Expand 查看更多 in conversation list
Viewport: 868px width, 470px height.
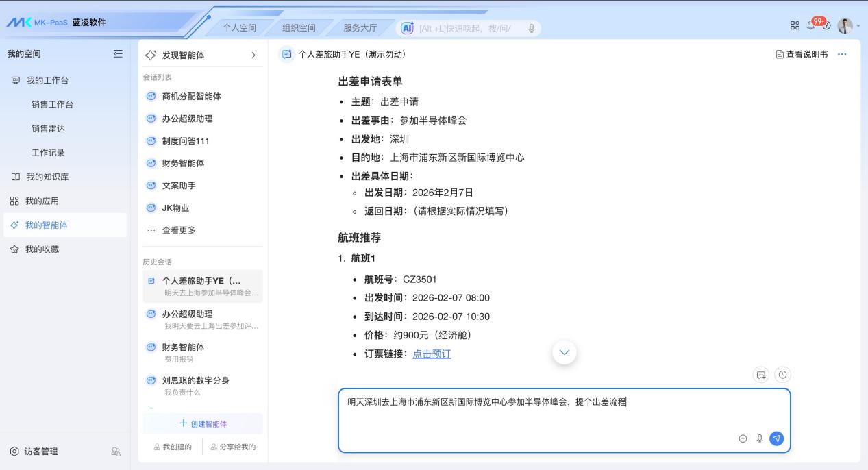(x=179, y=230)
